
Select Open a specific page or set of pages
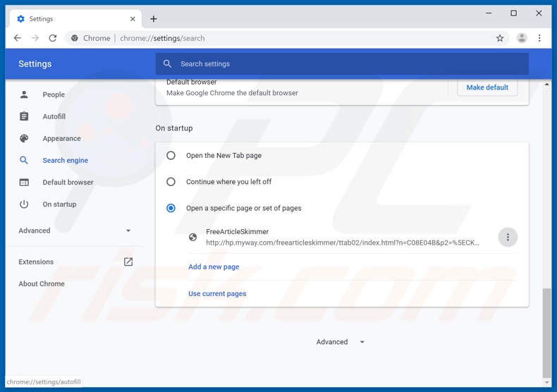click(x=171, y=208)
